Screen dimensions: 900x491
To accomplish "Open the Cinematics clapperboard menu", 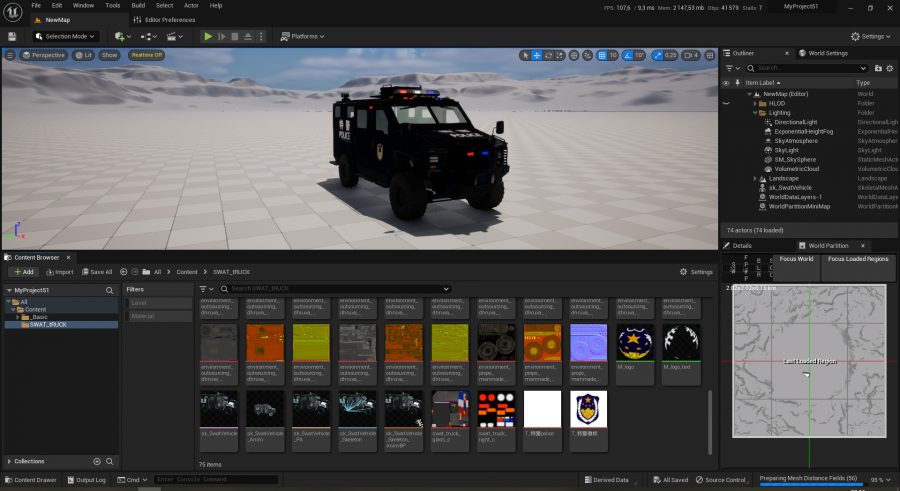I will [x=174, y=36].
